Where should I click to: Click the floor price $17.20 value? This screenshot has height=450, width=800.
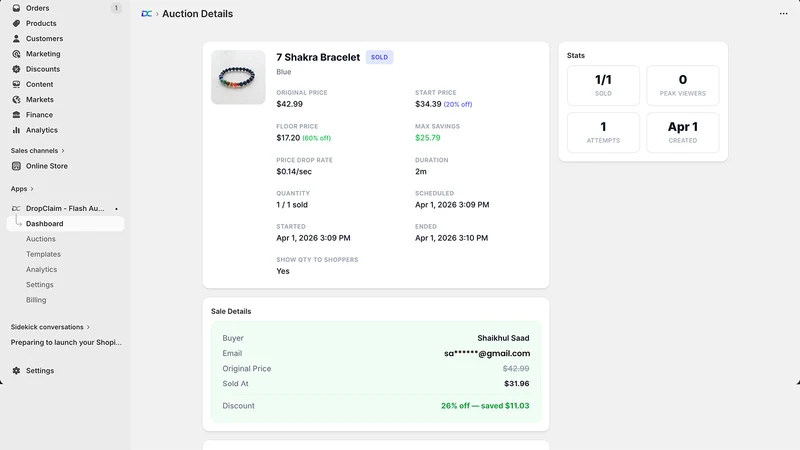pos(288,138)
